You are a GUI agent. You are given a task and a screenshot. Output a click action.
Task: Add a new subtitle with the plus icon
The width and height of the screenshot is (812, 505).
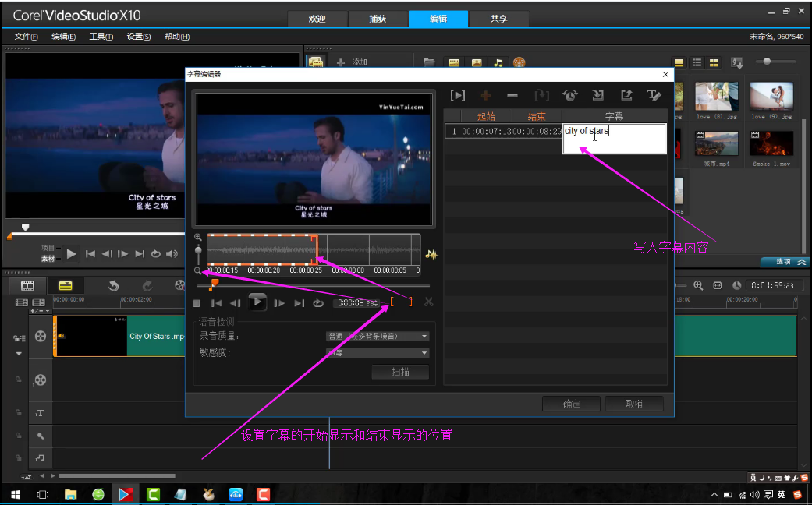(x=485, y=95)
